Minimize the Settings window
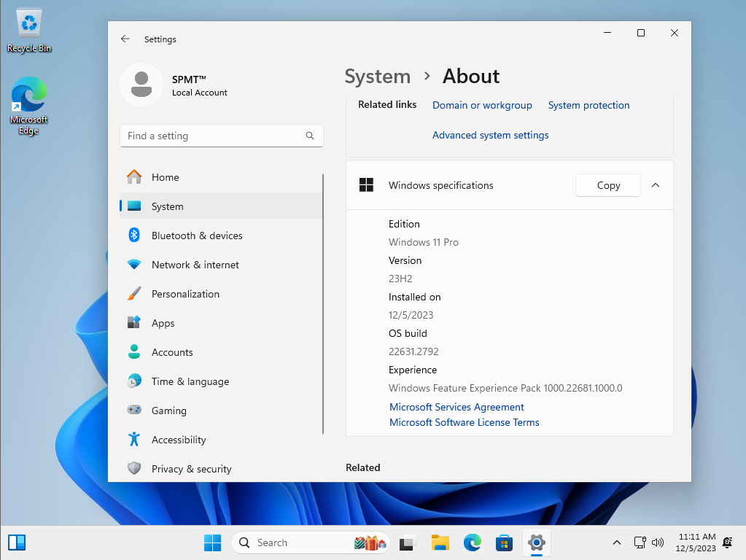Viewport: 746px width, 560px height. 607,33
